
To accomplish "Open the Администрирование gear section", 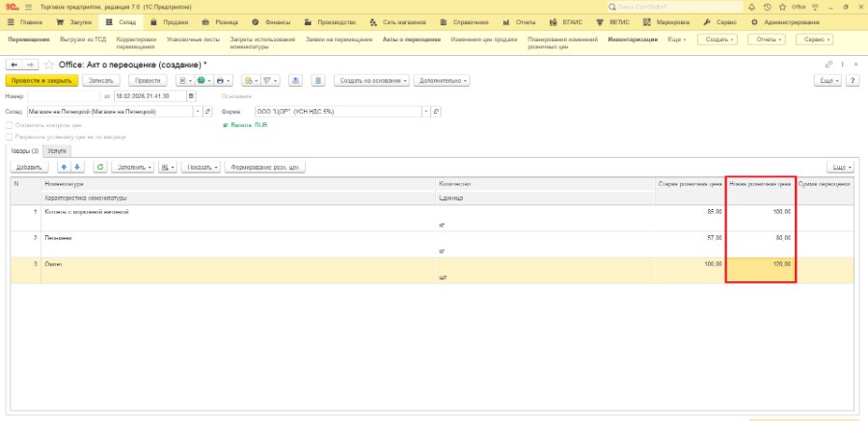I will pos(785,22).
